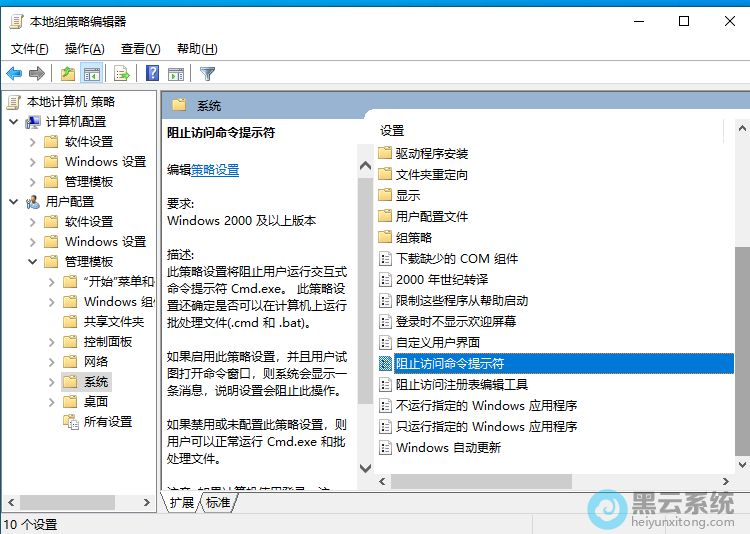Click the 驱动程序安装 folder icon
Viewport: 750px width, 534px height.
coord(385,153)
